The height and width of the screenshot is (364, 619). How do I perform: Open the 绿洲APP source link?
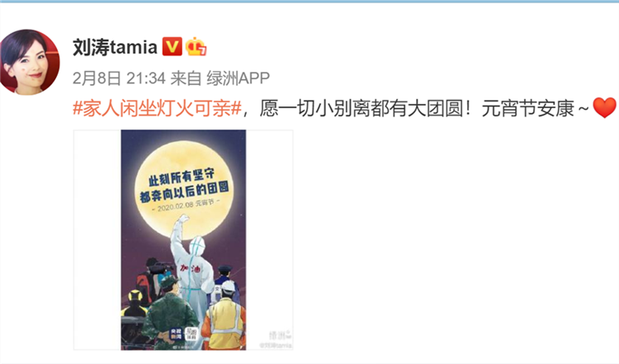(238, 78)
